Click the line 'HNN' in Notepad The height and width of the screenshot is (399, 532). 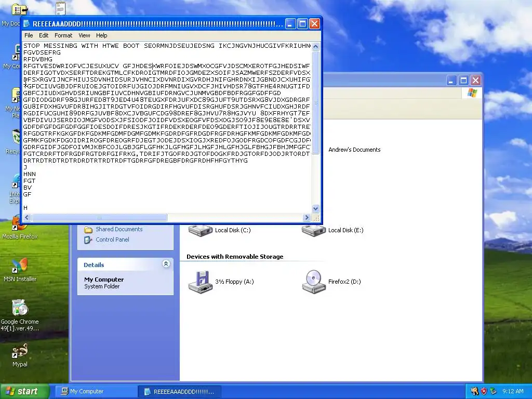pyautogui.click(x=30, y=174)
